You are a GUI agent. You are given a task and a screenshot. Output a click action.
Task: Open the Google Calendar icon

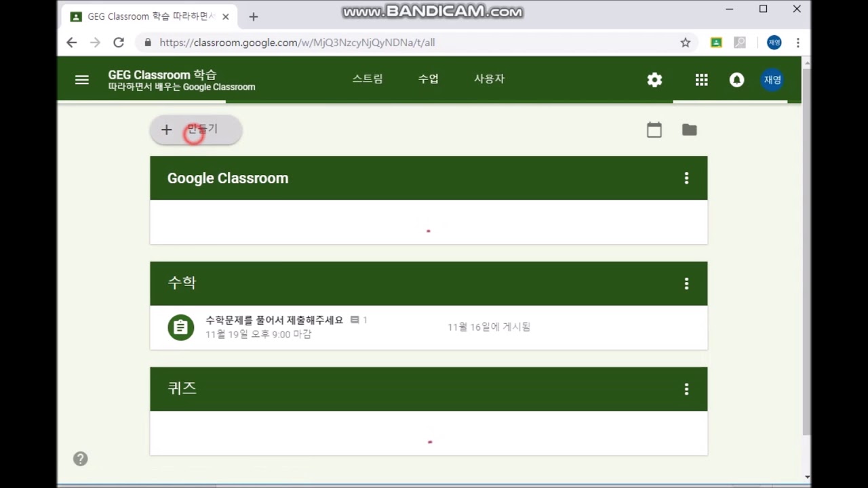[654, 129]
